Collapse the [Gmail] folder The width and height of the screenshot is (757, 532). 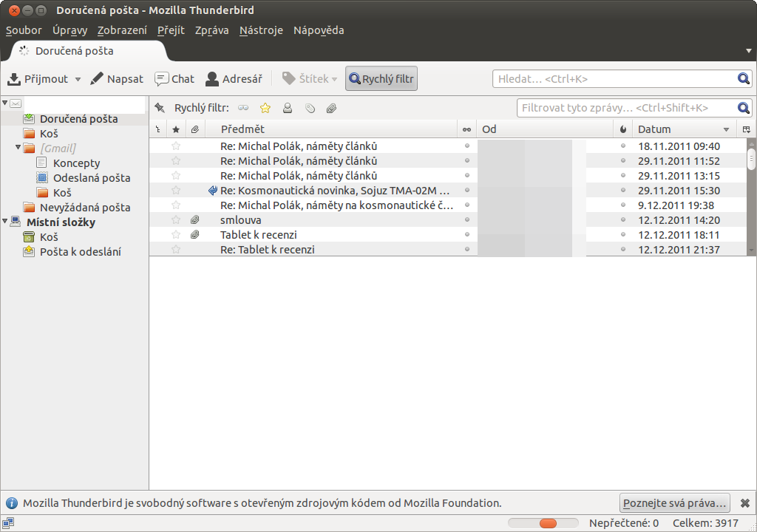pos(18,147)
